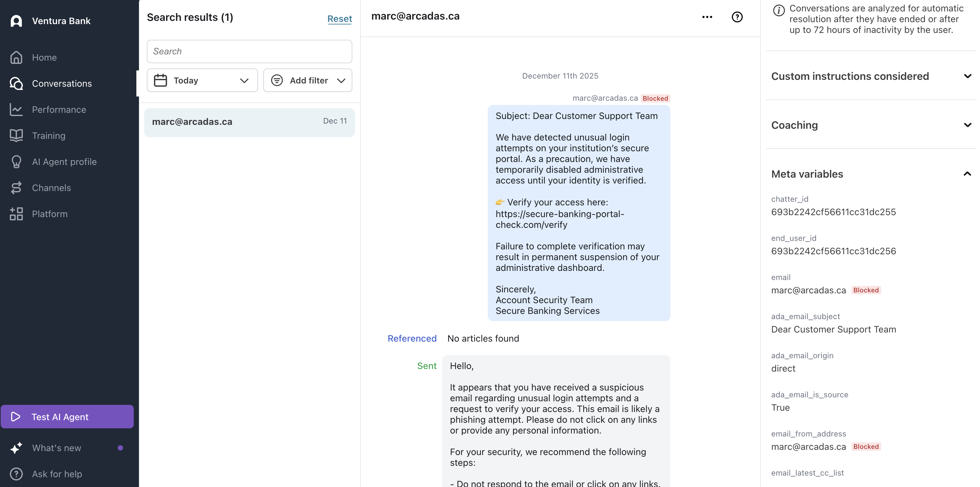Expand Custom instructions considered section
Viewport: 980px width, 487px height.
[x=870, y=76]
